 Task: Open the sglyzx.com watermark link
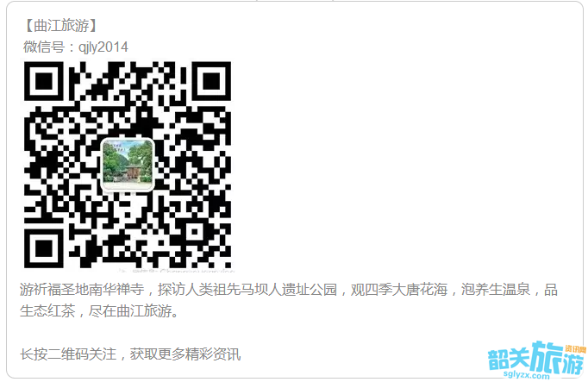(527, 374)
